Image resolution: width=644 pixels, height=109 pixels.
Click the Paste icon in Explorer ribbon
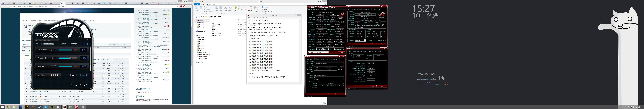201,9
